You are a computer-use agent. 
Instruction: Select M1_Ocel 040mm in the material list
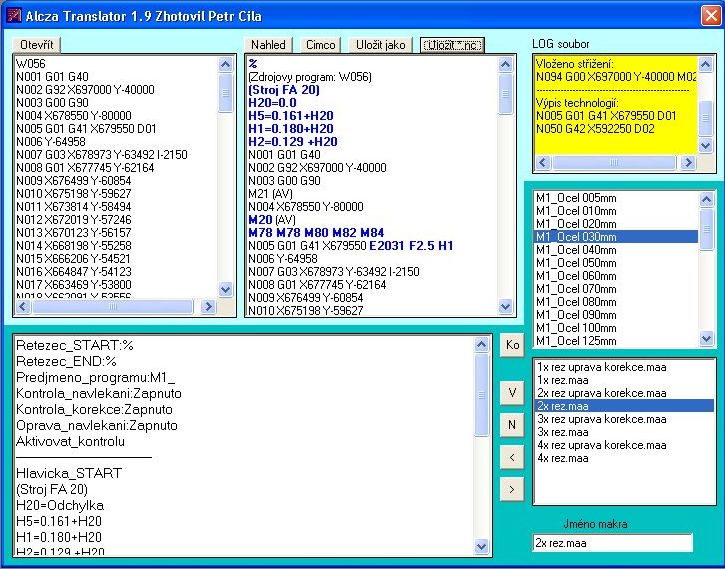[x=615, y=250]
